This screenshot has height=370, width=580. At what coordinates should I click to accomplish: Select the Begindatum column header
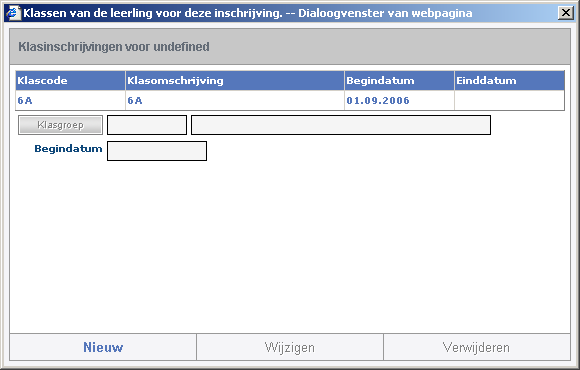(x=399, y=81)
